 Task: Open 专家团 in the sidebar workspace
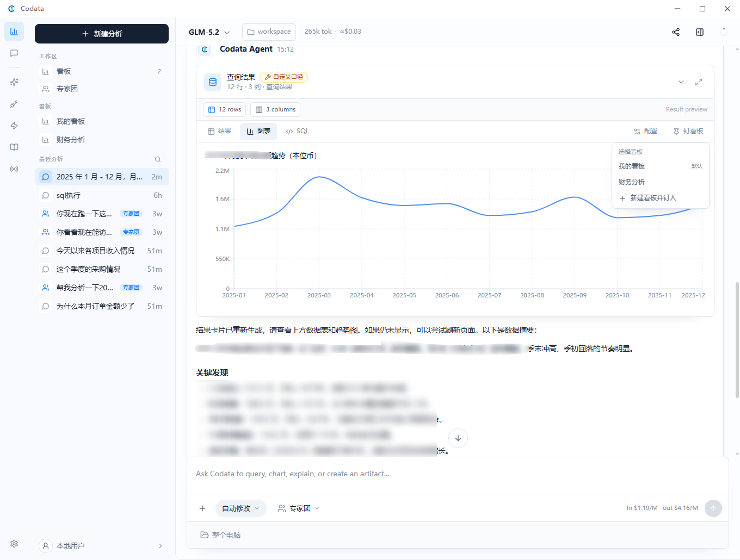(x=102, y=89)
